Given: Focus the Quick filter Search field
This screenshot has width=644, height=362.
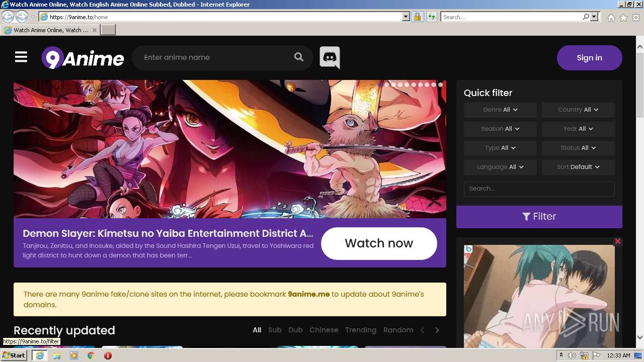Looking at the screenshot, I should tap(539, 189).
